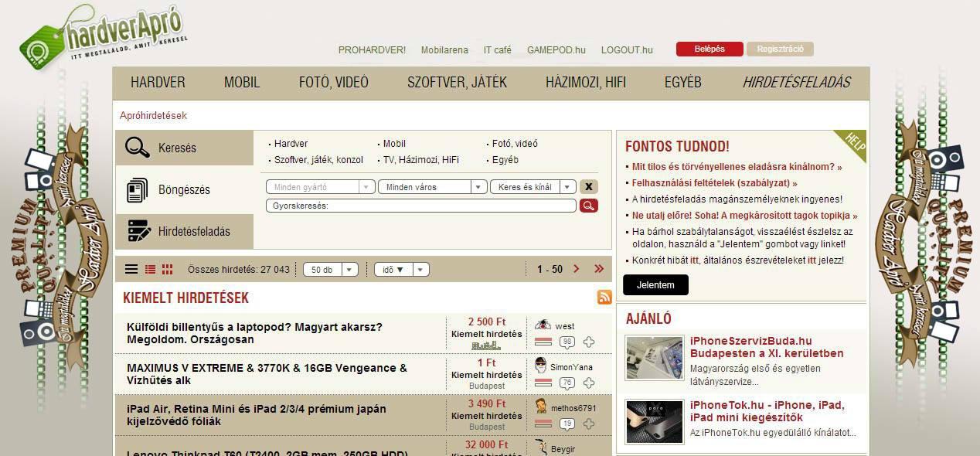Open Mit tilos és törvényellenes link
This screenshot has width=980, height=456.
[737, 166]
